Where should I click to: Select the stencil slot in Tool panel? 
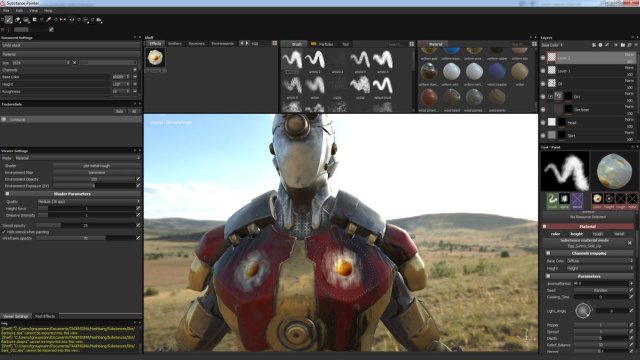[577, 200]
